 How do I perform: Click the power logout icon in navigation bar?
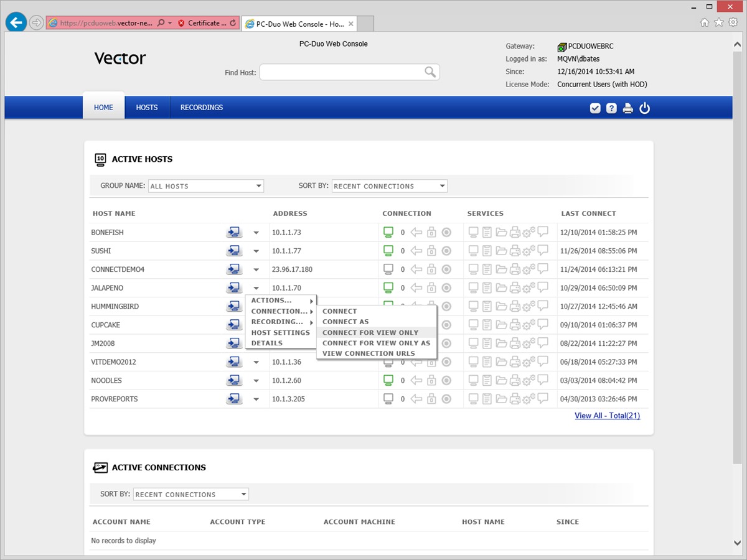tap(644, 108)
